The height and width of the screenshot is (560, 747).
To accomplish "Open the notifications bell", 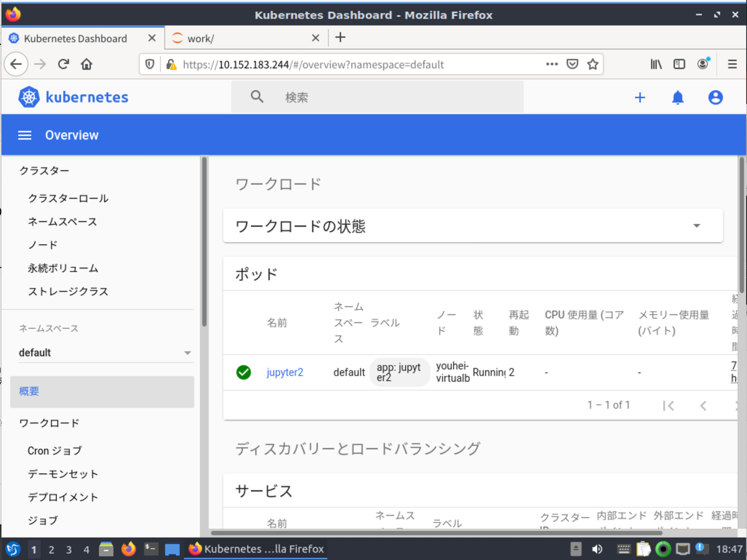I will point(678,98).
